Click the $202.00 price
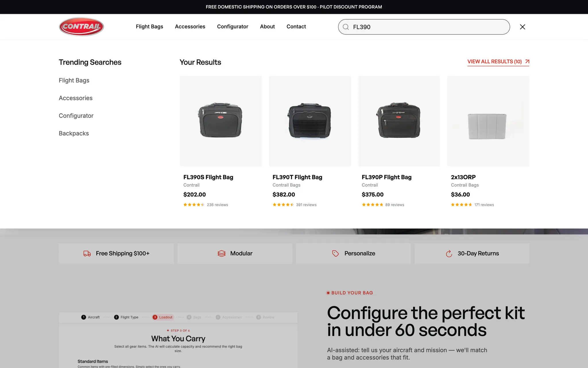588x368 pixels. point(195,195)
